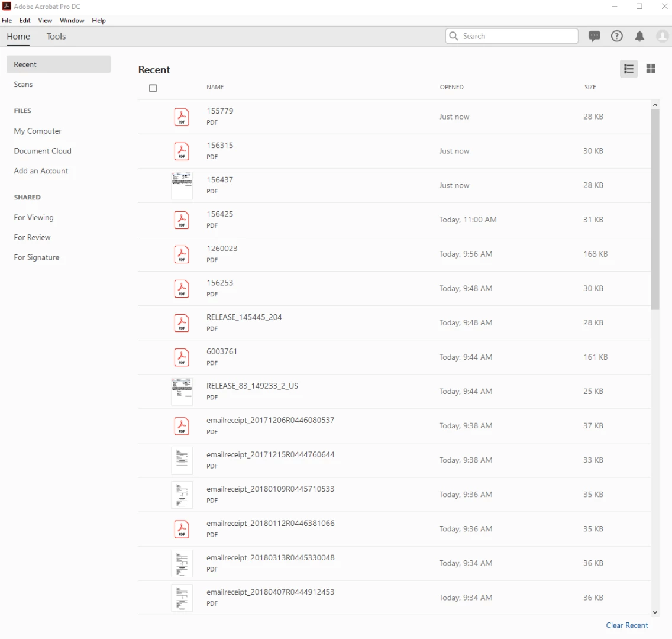Click the Adobe Acrobat logo in title bar
672x639 pixels.
coord(7,6)
